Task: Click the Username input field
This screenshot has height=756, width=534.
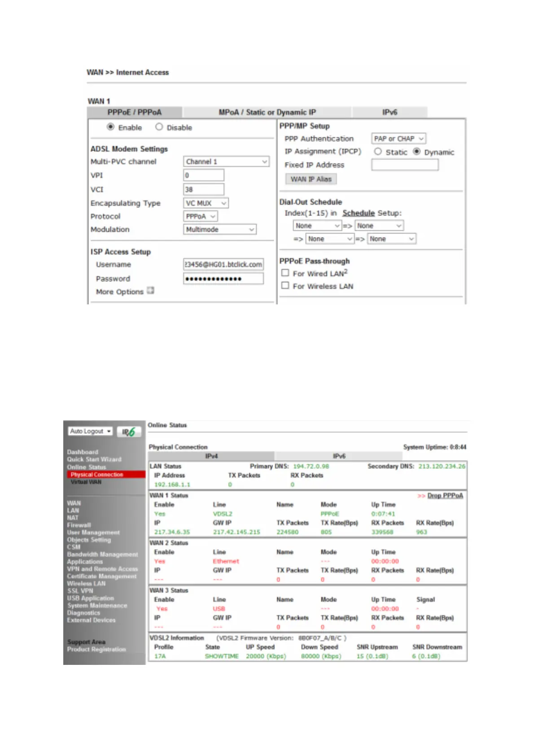Action: 223,264
